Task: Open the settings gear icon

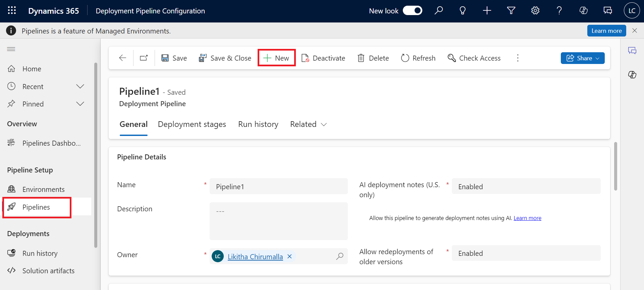Action: coord(535,11)
